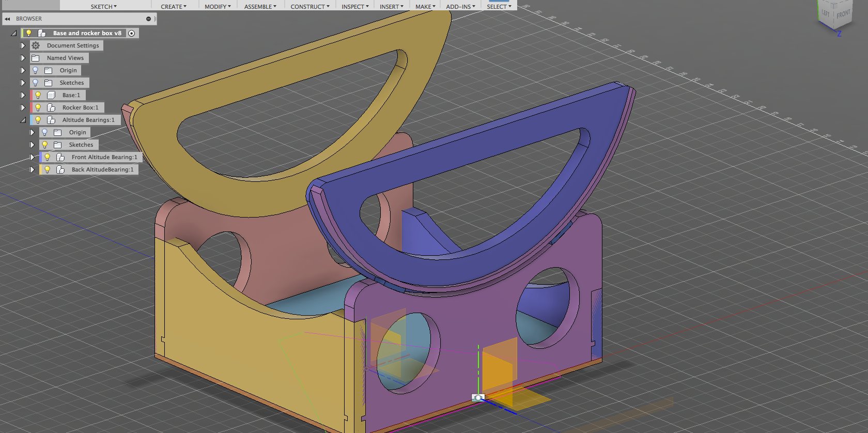Screen dimensions: 868x433
Task: Expand the Document Settings node
Action: pyautogui.click(x=23, y=45)
